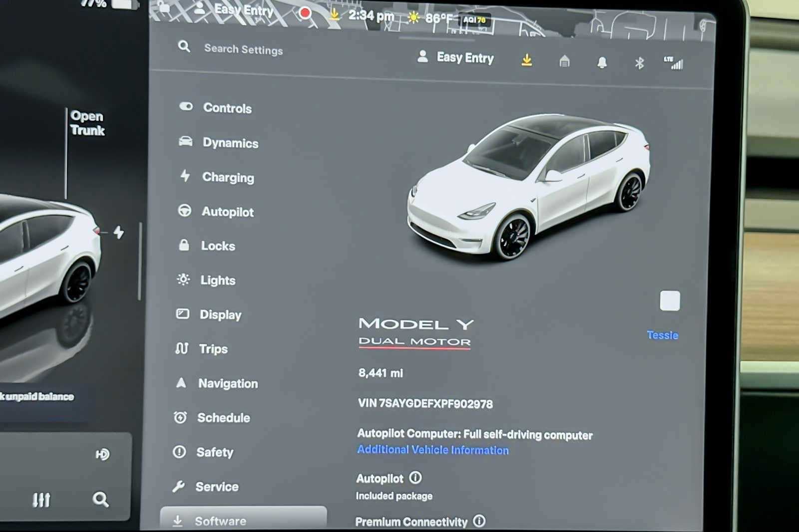This screenshot has height=532, width=799.
Task: Click the Autopilot info circle icon
Action: point(415,478)
